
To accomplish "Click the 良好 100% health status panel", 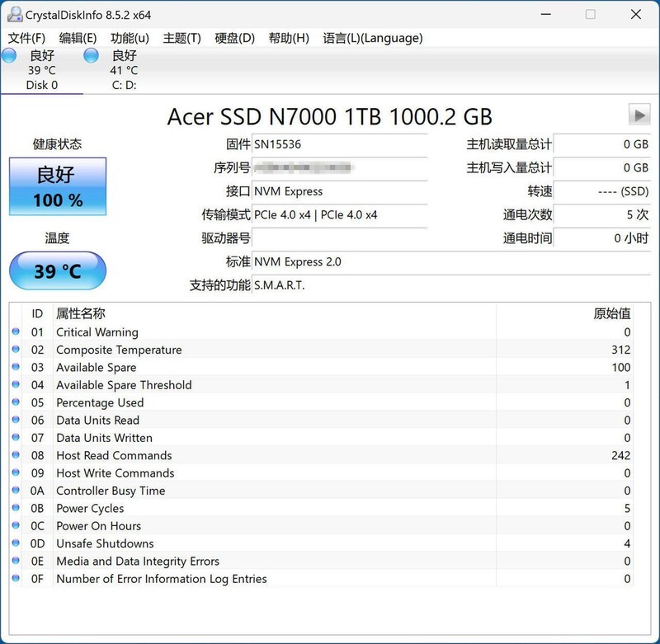I will point(57,186).
